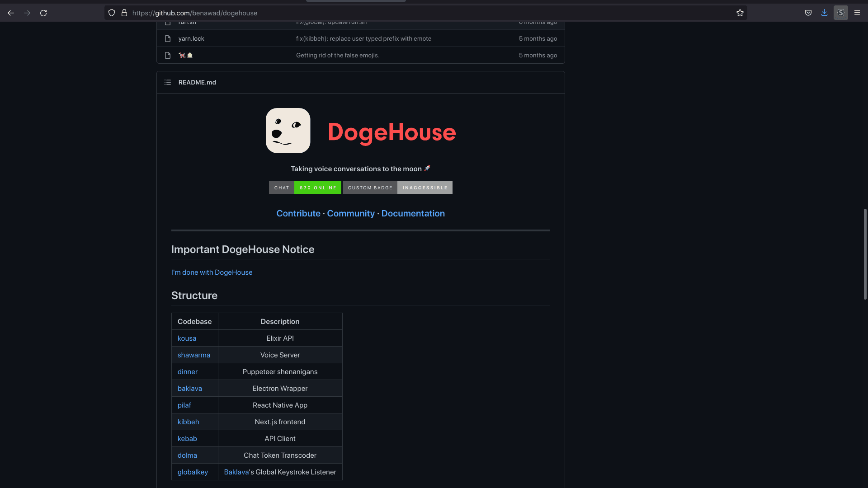Image resolution: width=868 pixels, height=488 pixels.
Task: Open the hamburger application menu
Action: coord(857,13)
